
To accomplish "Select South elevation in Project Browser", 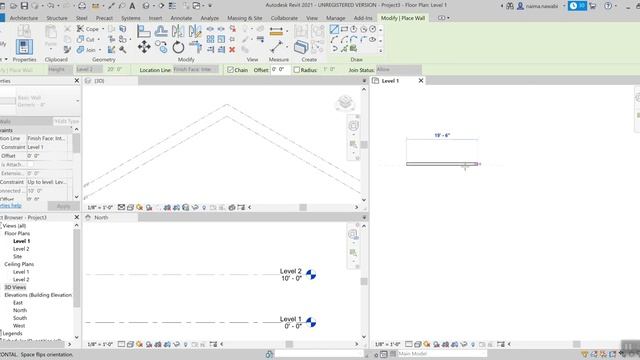I will tap(20, 318).
